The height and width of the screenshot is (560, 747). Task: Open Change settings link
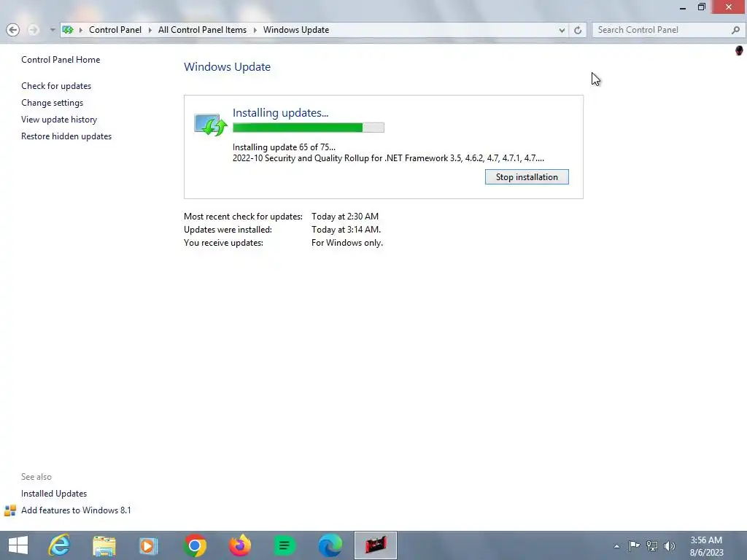[52, 102]
